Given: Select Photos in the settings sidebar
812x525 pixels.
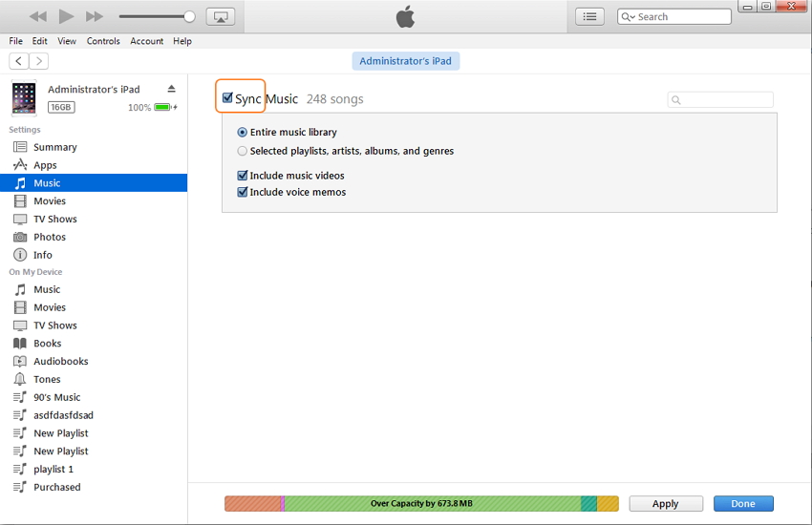Looking at the screenshot, I should (50, 237).
